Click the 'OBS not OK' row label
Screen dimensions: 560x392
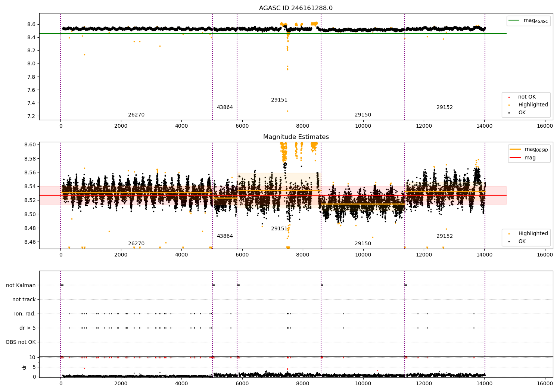click(21, 342)
